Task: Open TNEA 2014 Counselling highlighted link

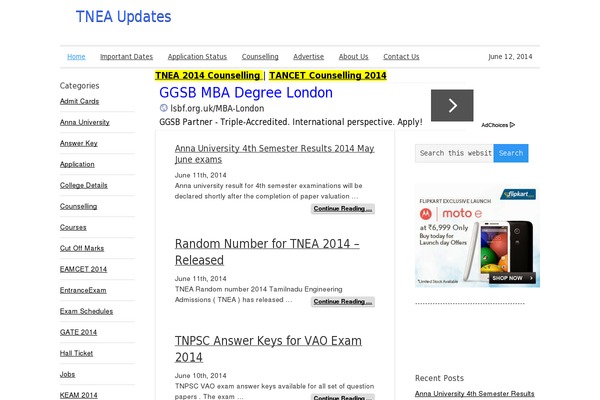Action: pyautogui.click(x=208, y=75)
